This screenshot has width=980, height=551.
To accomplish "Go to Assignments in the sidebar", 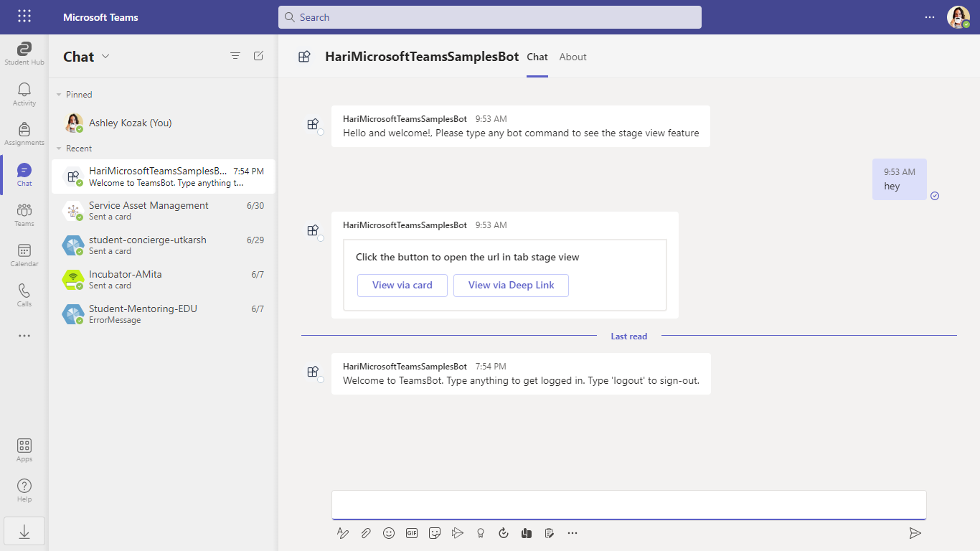I will pos(24,133).
